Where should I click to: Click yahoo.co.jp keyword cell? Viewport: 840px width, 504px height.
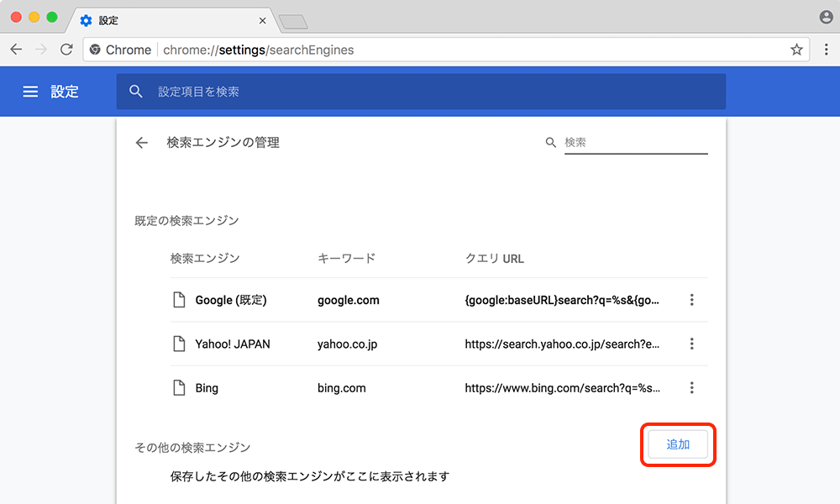click(x=347, y=344)
